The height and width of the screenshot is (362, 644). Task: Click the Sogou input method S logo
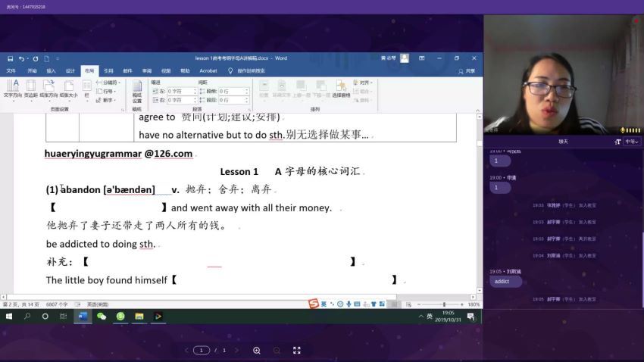(314, 304)
